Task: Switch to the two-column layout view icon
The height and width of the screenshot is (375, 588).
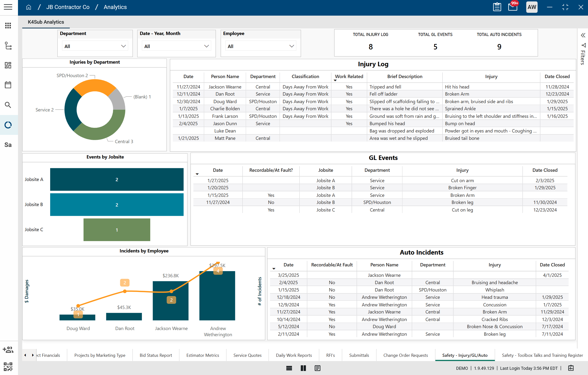Action: coord(303,368)
